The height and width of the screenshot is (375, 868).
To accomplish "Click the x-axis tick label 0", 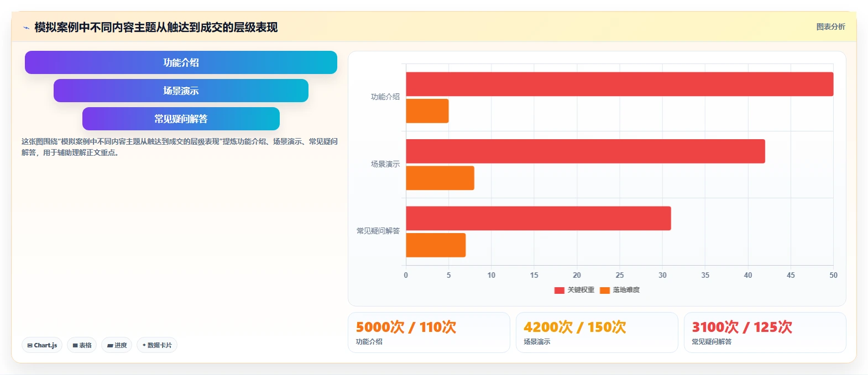I will [406, 275].
